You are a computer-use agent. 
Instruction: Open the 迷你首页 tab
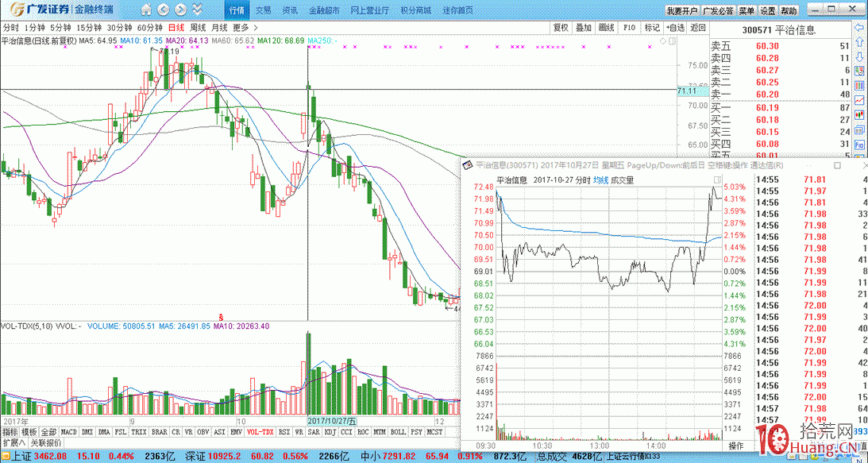[457, 10]
